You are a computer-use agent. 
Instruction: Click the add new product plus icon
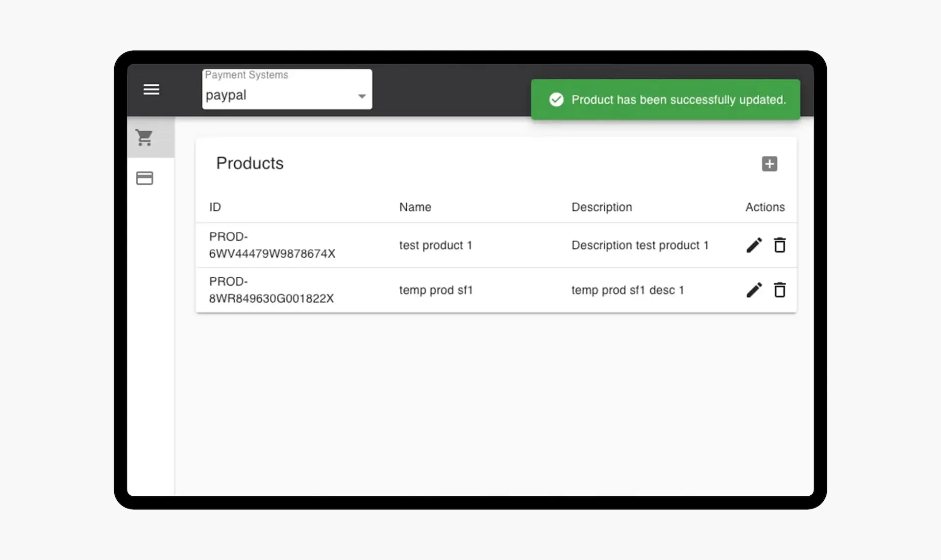click(769, 164)
